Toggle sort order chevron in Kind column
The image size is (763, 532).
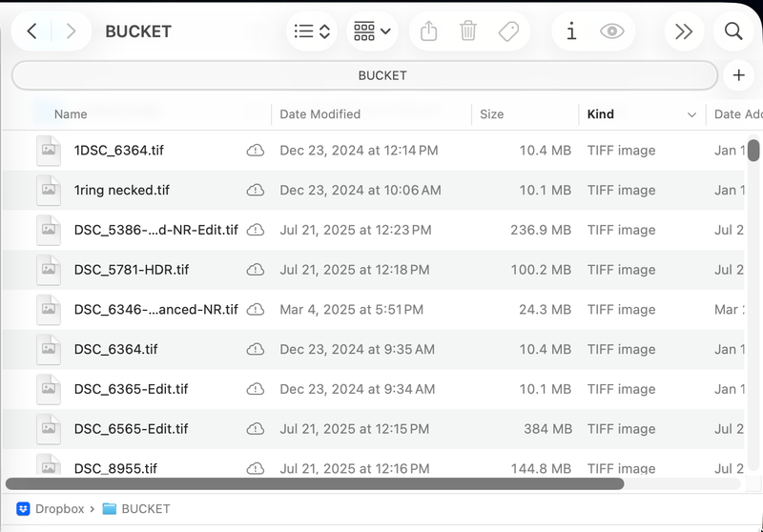691,114
